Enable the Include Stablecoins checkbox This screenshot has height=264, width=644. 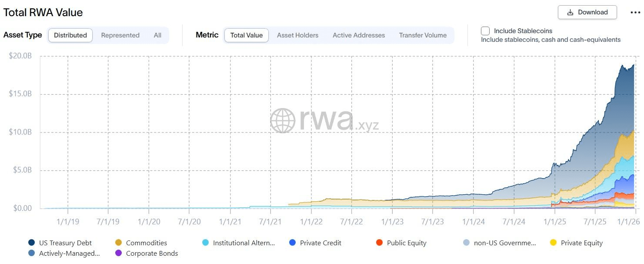tap(485, 31)
